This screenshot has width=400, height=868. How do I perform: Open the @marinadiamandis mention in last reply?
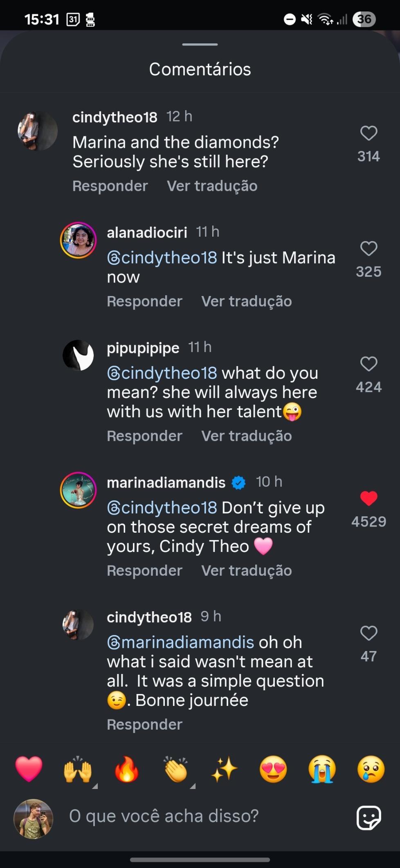[x=180, y=642]
